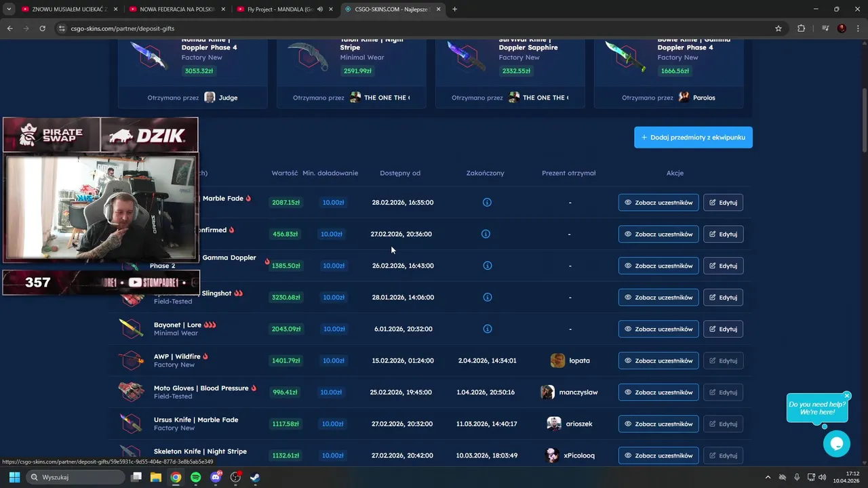Open volume control in system tray

coord(823,477)
